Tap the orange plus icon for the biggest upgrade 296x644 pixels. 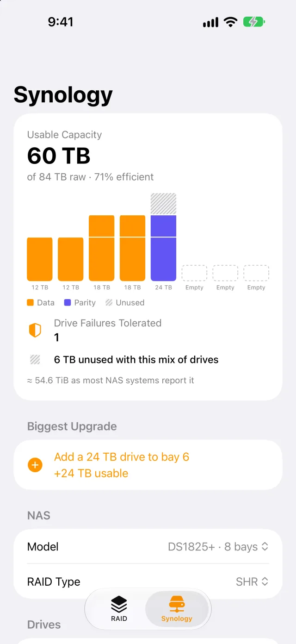pos(35,465)
